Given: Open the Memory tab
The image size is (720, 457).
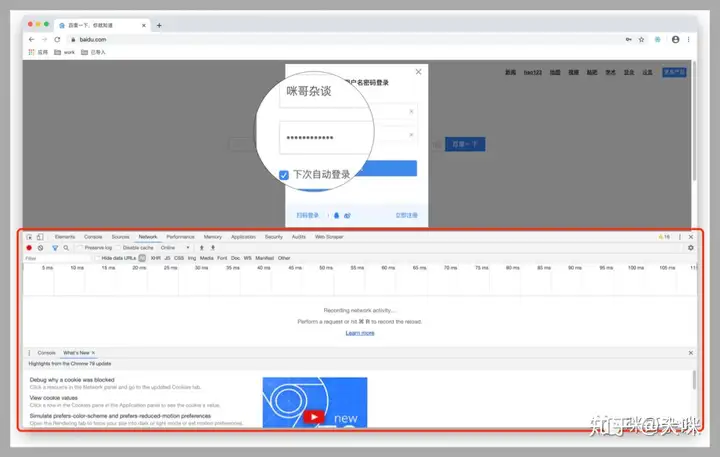Looking at the screenshot, I should pos(213,237).
